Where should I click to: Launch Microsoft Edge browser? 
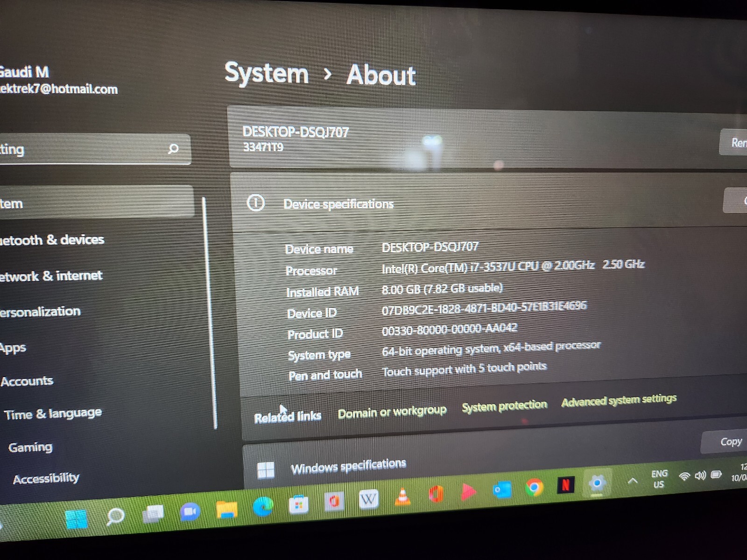pyautogui.click(x=263, y=507)
